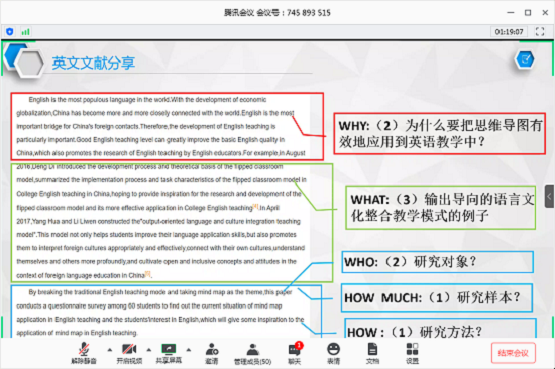This screenshot has height=369, width=555.
Task: Expand the video options arrow
Action: 149,350
